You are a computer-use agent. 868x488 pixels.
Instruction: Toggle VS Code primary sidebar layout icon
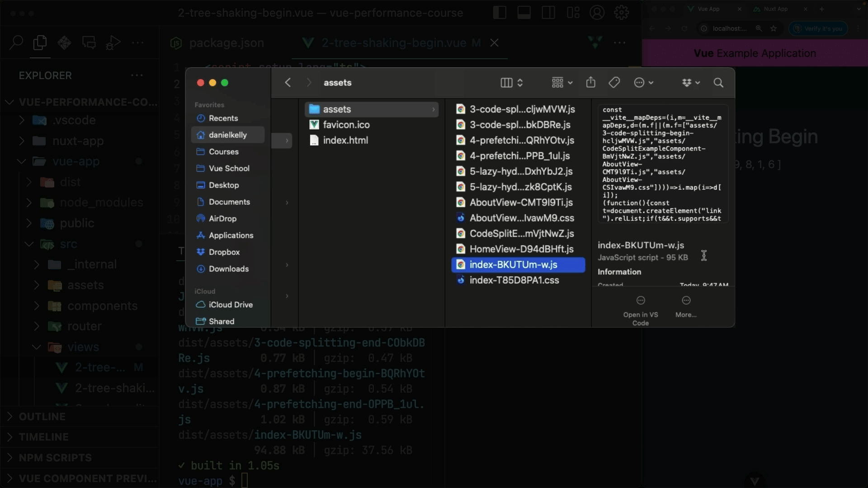500,13
